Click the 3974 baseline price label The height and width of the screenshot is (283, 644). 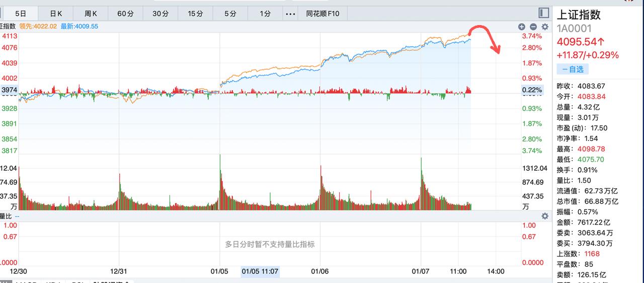point(10,90)
